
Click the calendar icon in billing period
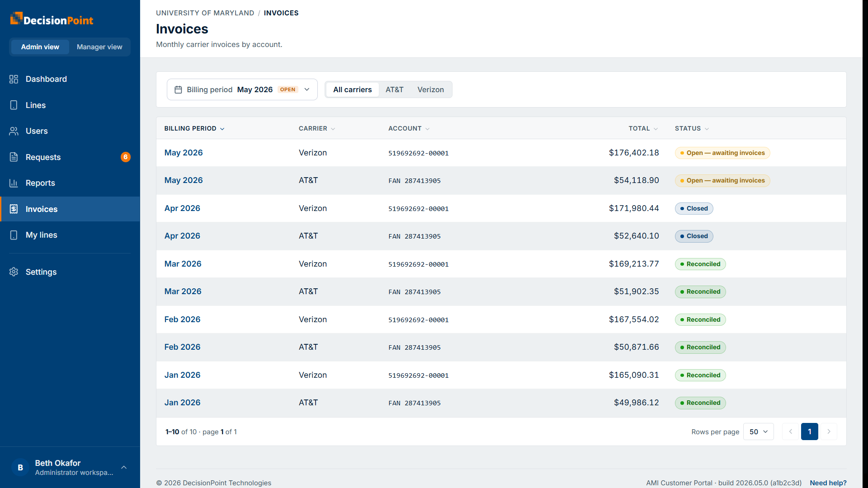[178, 89]
